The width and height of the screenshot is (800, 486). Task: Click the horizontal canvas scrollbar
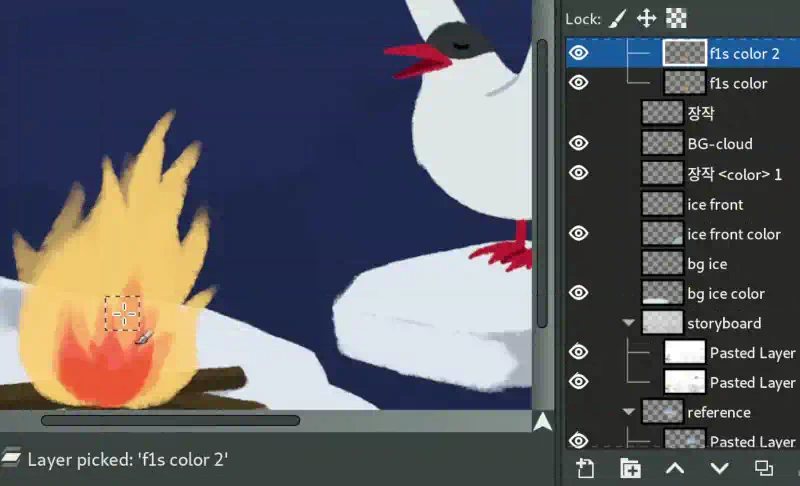pos(170,421)
